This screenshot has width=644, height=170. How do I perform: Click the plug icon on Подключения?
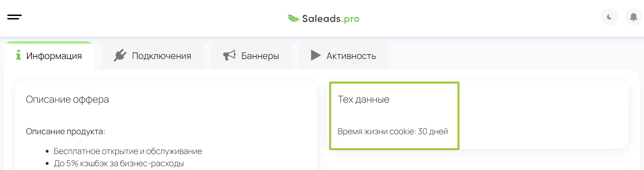point(120,56)
